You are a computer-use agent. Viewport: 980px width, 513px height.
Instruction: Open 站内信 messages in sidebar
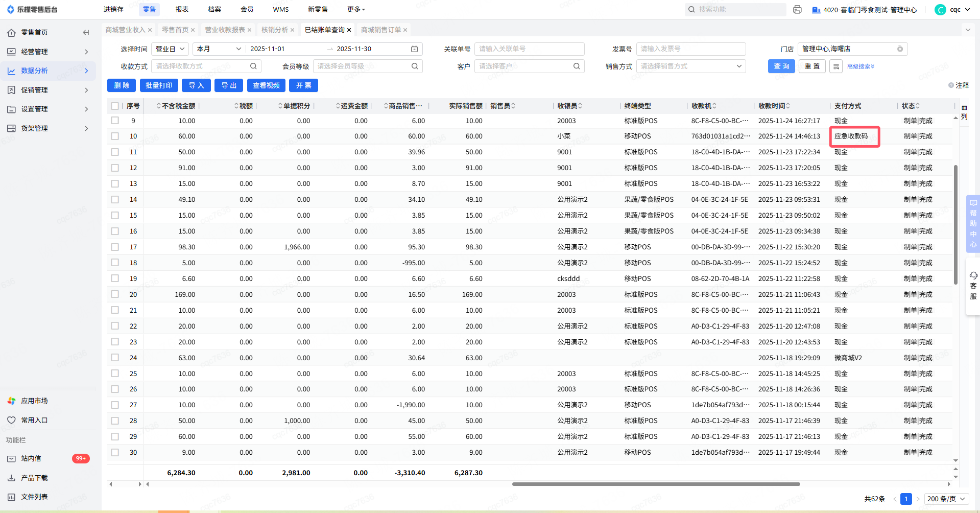tap(31, 459)
